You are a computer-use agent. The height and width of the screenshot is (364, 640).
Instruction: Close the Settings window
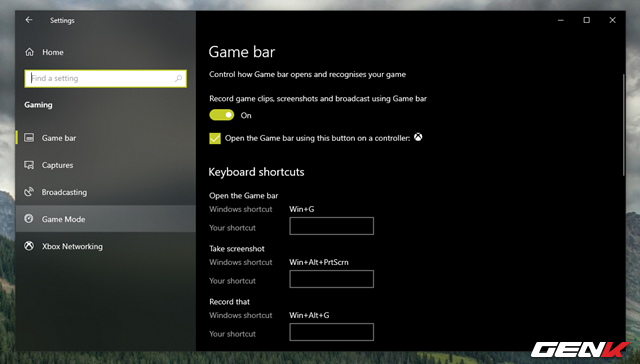pyautogui.click(x=612, y=20)
